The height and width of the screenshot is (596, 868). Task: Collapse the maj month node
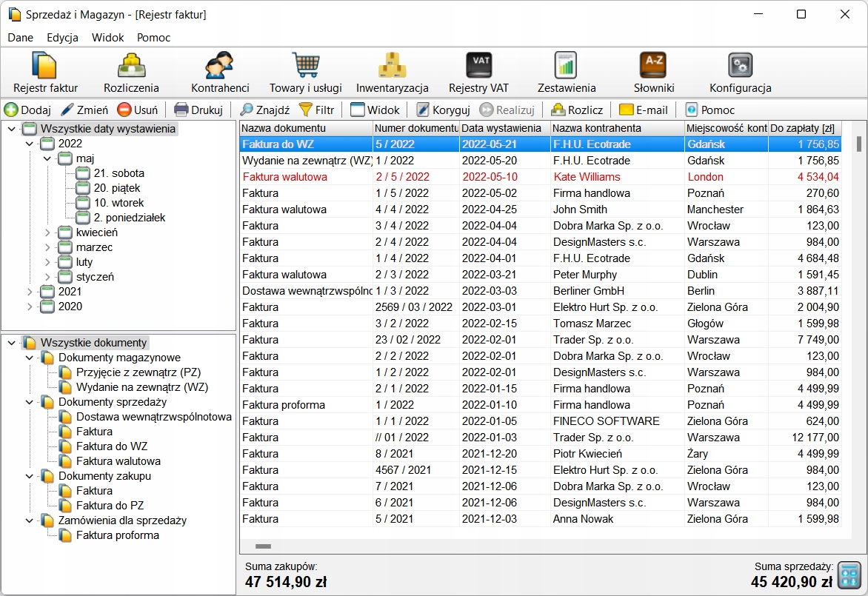(47, 158)
